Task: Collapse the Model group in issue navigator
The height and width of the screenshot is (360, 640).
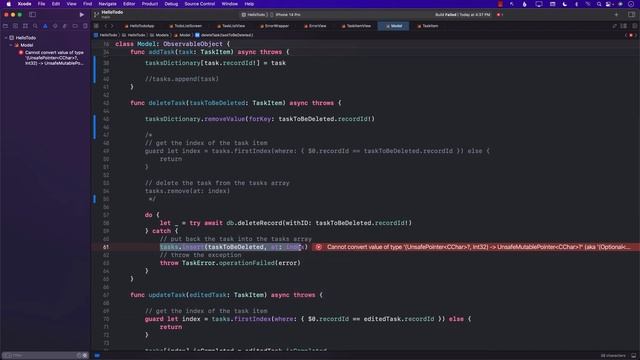Action: (x=11, y=45)
